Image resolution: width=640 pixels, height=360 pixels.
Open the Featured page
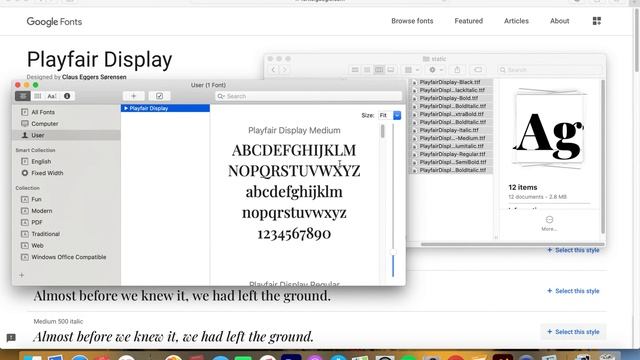(469, 21)
